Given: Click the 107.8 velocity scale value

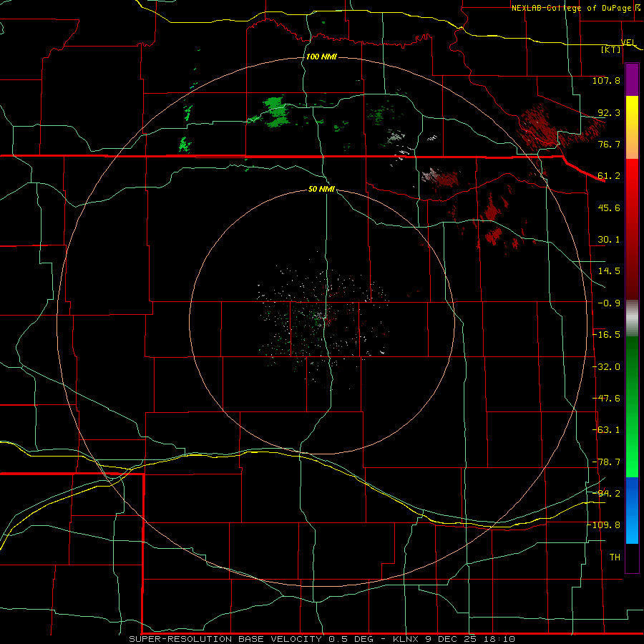Looking at the screenshot, I should click(606, 80).
